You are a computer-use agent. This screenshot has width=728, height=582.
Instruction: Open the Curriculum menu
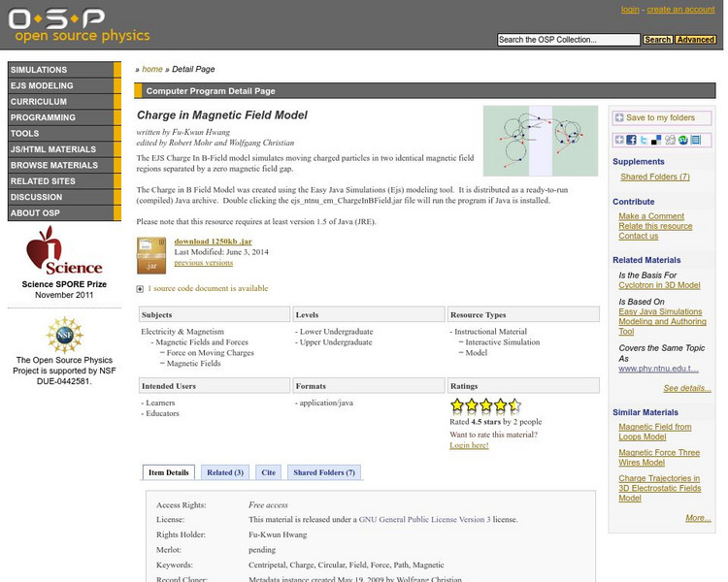tap(64, 102)
